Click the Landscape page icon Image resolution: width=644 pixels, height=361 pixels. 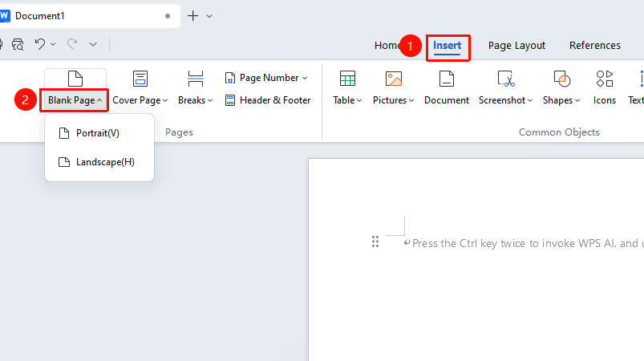click(x=64, y=162)
